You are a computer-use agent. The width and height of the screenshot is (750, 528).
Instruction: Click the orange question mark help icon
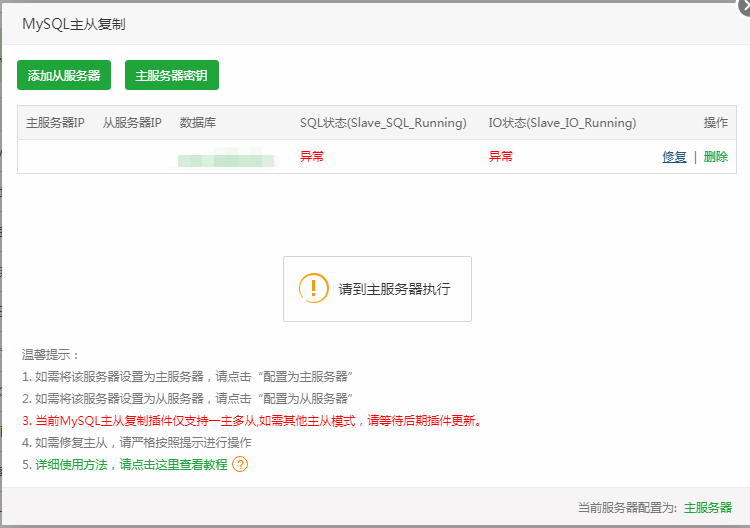pos(240,464)
